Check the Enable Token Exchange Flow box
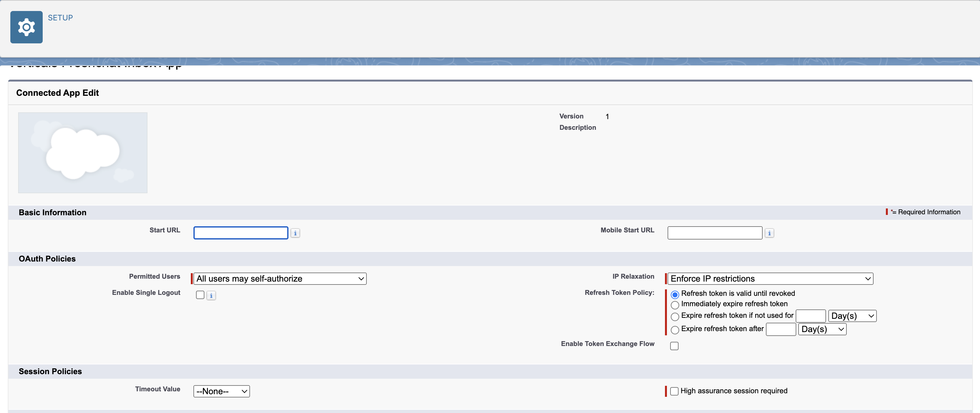Image resolution: width=980 pixels, height=413 pixels. 674,346
